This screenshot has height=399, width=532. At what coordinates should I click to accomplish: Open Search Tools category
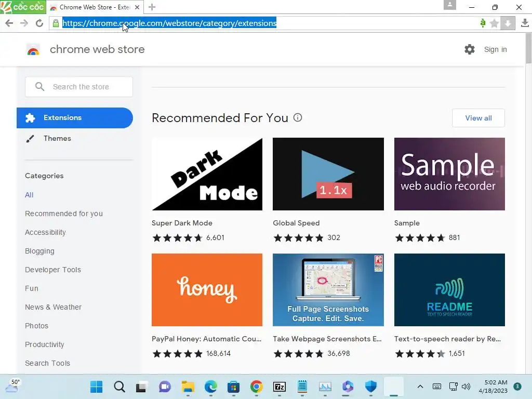click(x=47, y=363)
